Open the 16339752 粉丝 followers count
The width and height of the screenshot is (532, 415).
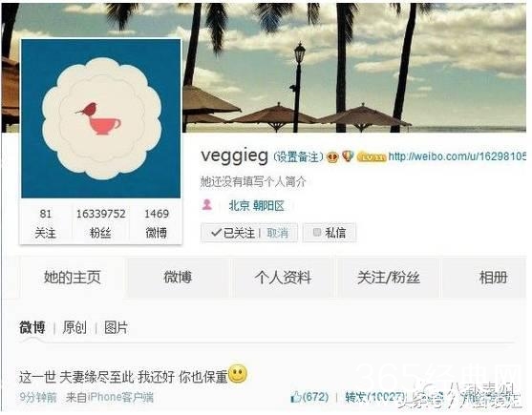pos(101,223)
